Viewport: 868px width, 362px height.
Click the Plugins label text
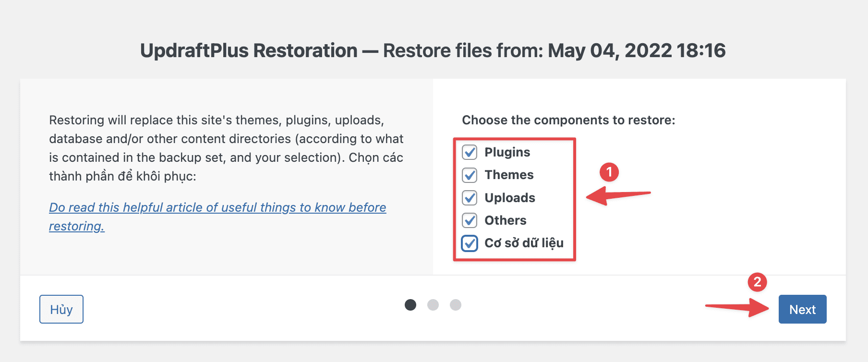pos(507,152)
